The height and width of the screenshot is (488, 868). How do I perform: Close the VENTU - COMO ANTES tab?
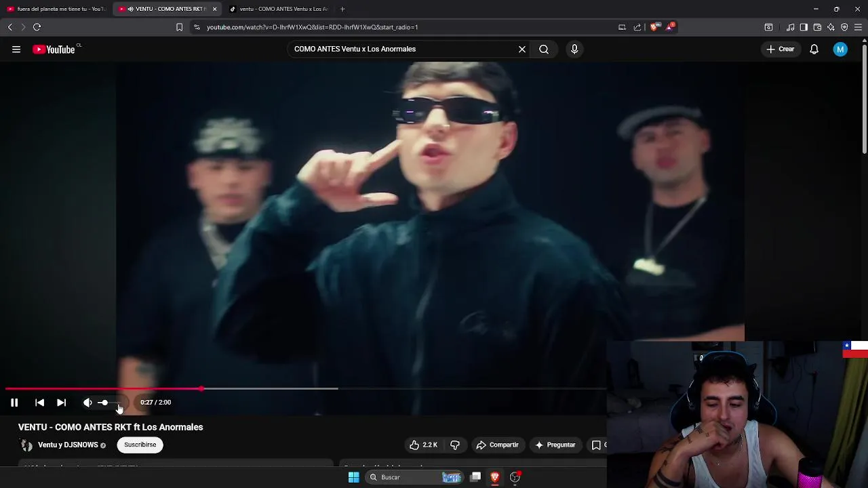pos(214,9)
